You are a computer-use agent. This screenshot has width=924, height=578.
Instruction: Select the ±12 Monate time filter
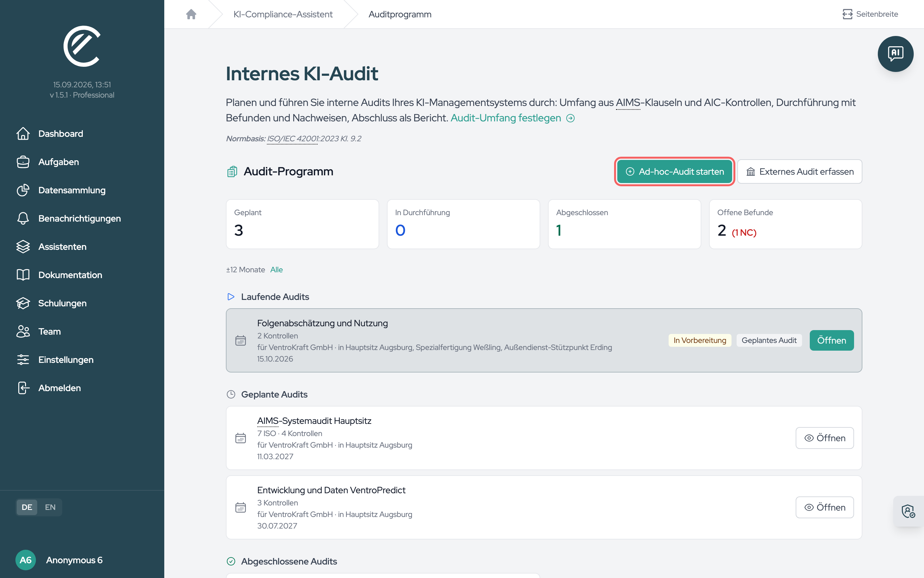point(245,269)
